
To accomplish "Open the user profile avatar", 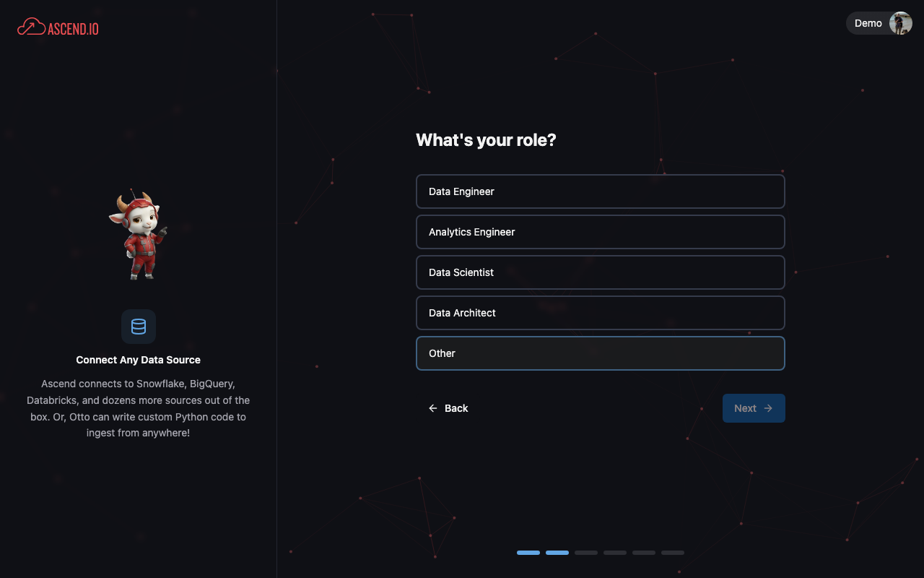I will point(900,23).
